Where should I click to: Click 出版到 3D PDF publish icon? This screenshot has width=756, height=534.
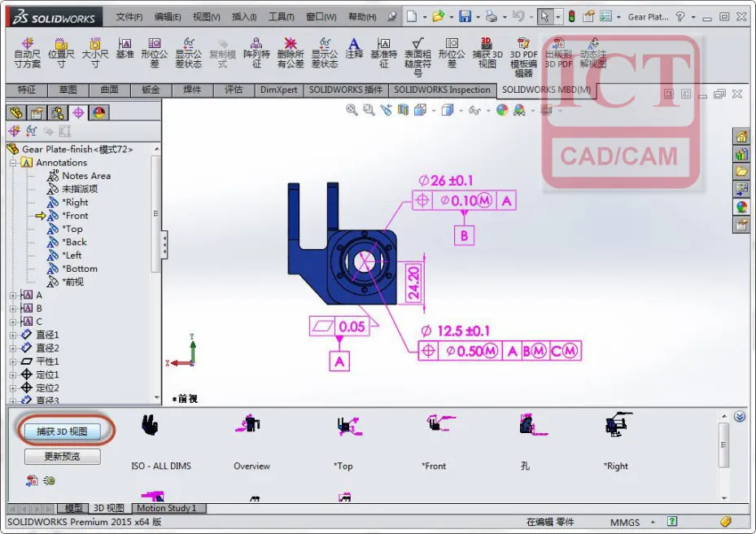(558, 53)
